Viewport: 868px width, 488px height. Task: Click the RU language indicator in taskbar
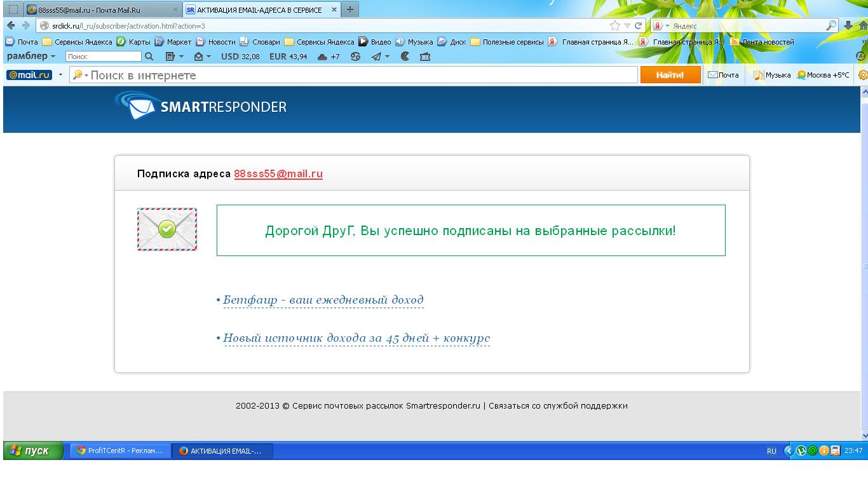click(771, 451)
